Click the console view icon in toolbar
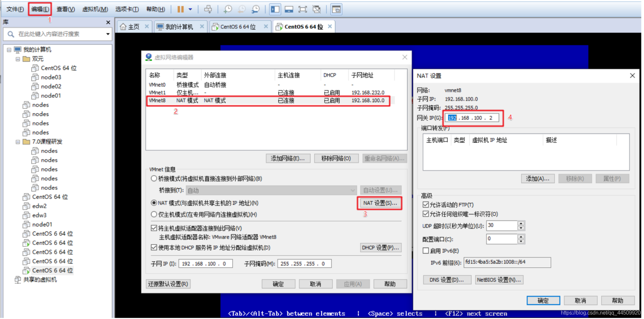 pyautogui.click(x=336, y=9)
